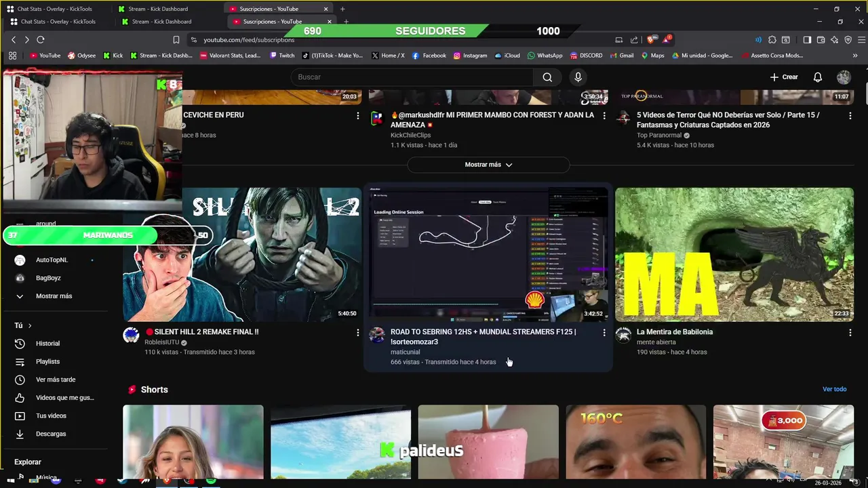This screenshot has height=488, width=868.
Task: Play the La Mentira de Babilonia thumbnail
Action: click(x=734, y=255)
